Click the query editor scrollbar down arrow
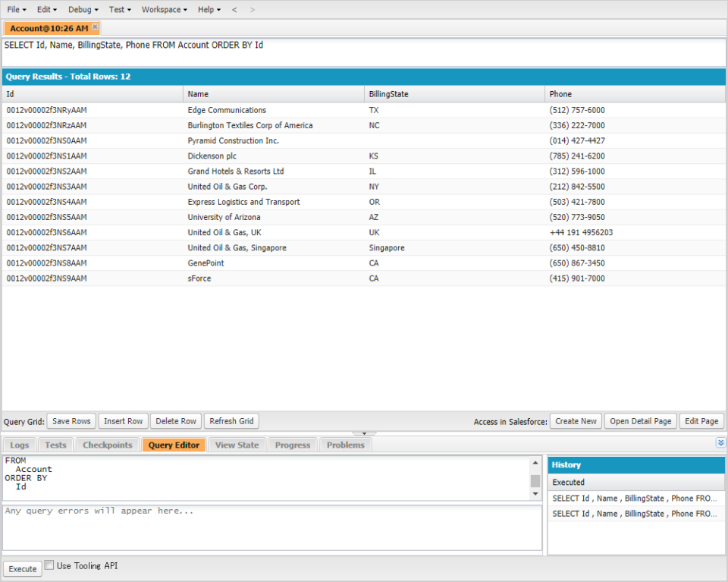 coord(535,494)
